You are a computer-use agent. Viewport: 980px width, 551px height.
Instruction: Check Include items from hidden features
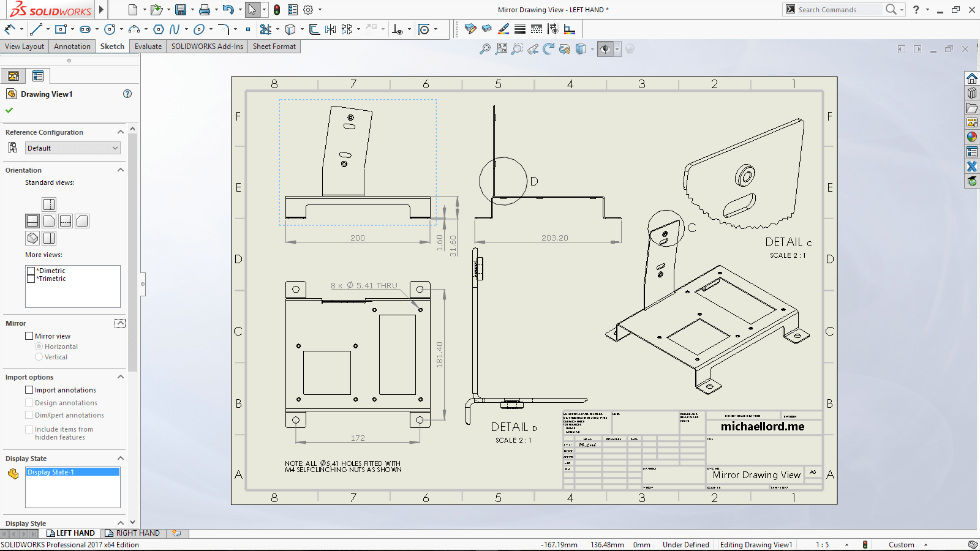tap(29, 429)
